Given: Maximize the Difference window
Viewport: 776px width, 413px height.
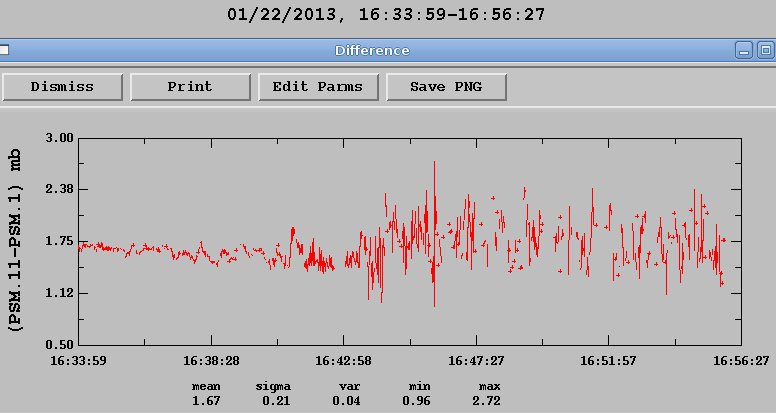Looking at the screenshot, I should pyautogui.click(x=766, y=50).
